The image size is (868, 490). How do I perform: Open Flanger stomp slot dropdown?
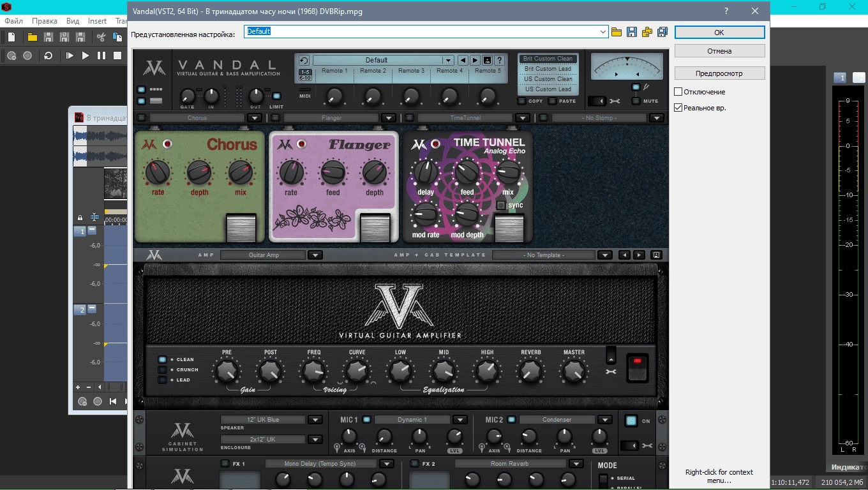(x=388, y=118)
